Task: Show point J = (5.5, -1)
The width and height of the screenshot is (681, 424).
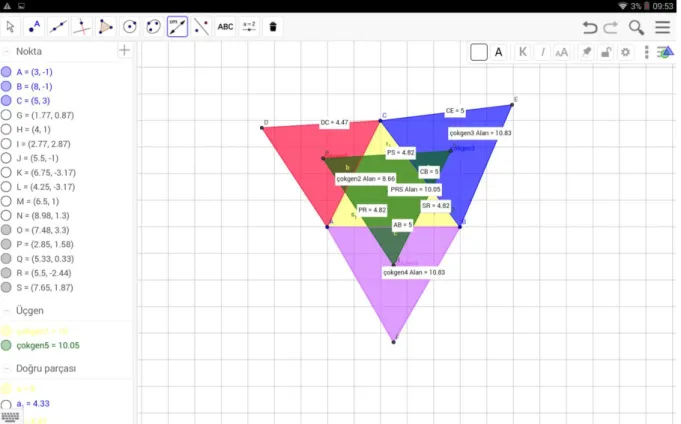Action: point(6,158)
